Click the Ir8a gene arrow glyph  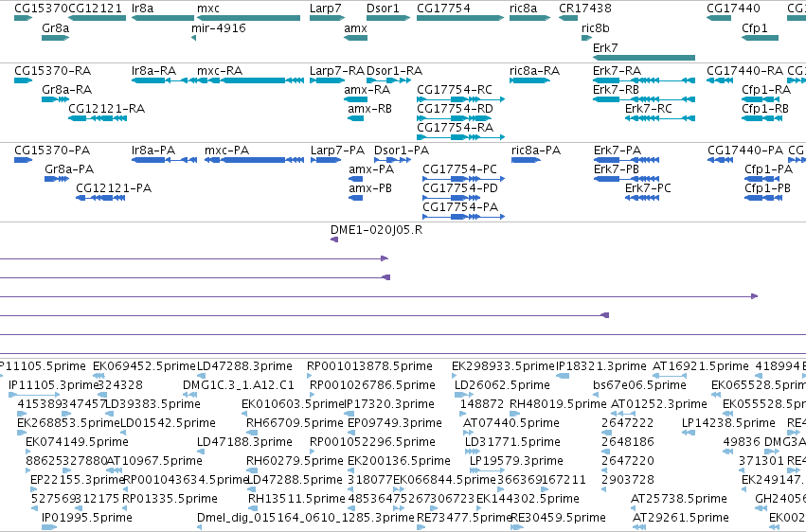point(163,19)
